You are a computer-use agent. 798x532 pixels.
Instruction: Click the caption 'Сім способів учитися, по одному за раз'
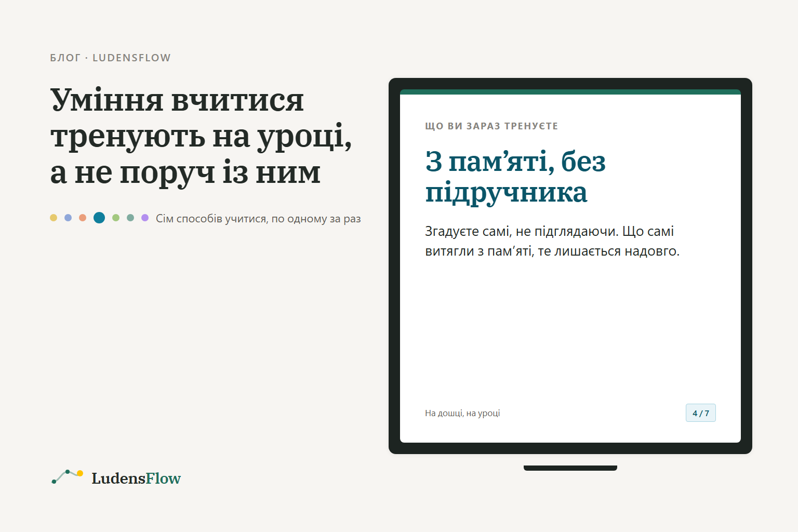pyautogui.click(x=258, y=219)
